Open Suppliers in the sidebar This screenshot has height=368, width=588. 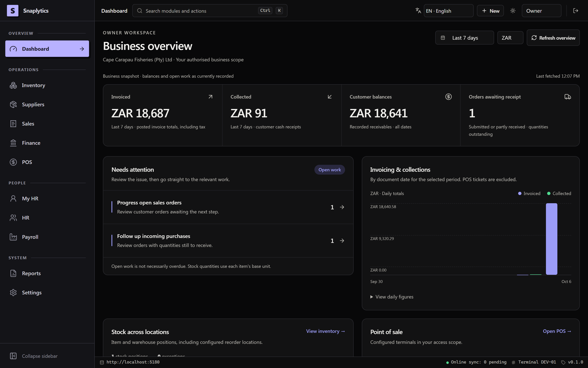(x=47, y=104)
